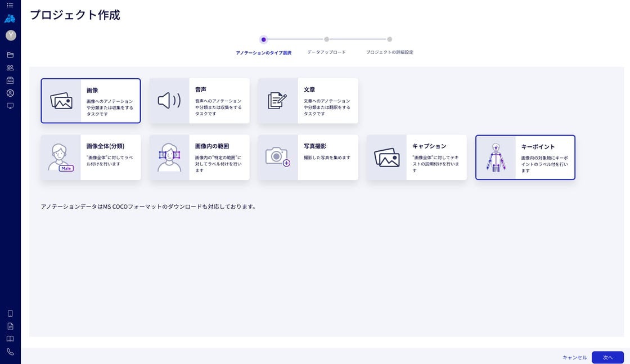Select the 文章 annotation type card
Viewport: 630px width, 364px height.
pos(308,101)
